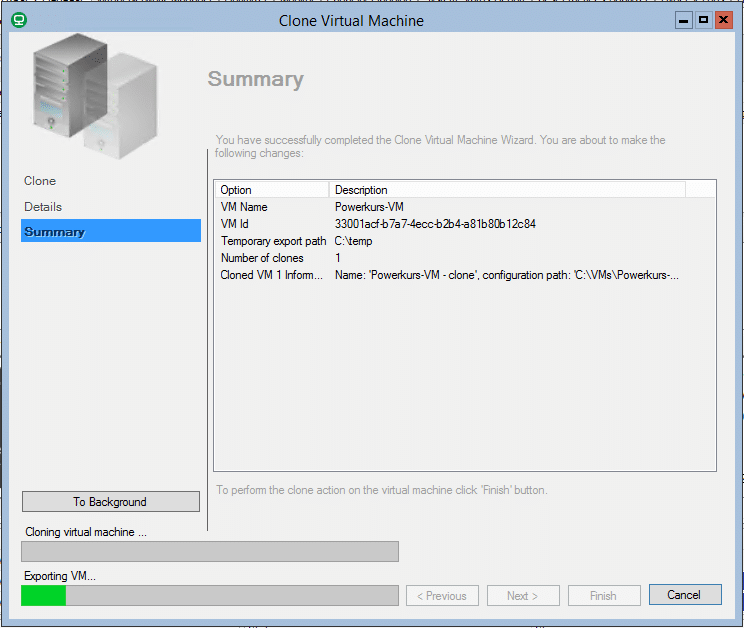The height and width of the screenshot is (628, 744).
Task: Select the VM Id row
Action: (x=464, y=224)
